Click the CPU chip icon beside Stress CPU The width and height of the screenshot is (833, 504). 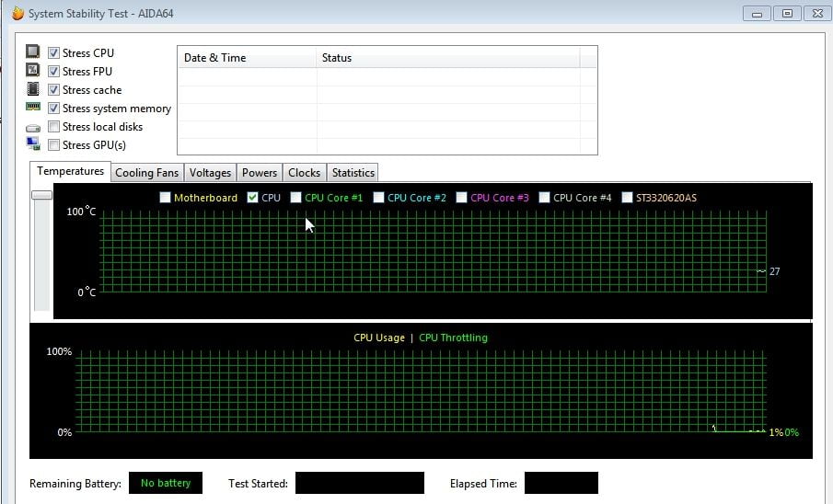(x=33, y=52)
